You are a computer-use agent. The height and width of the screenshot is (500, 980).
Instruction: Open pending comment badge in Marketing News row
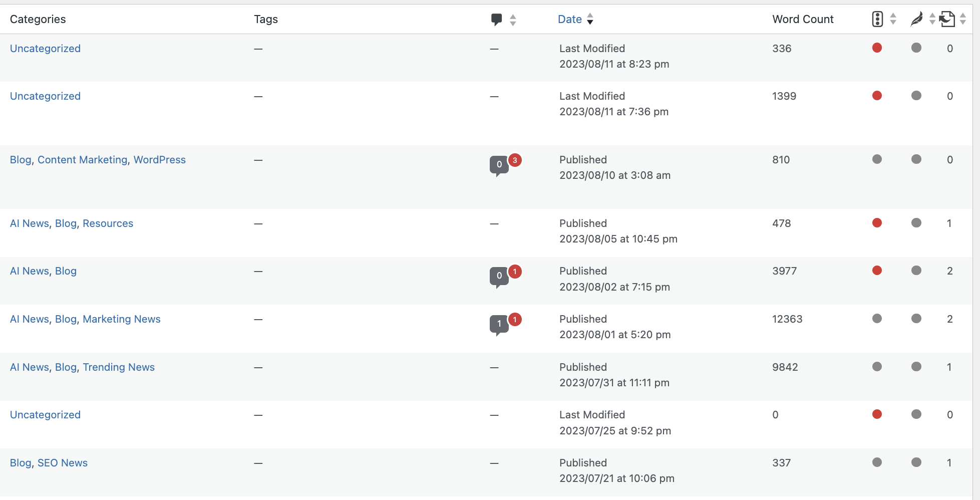click(515, 320)
